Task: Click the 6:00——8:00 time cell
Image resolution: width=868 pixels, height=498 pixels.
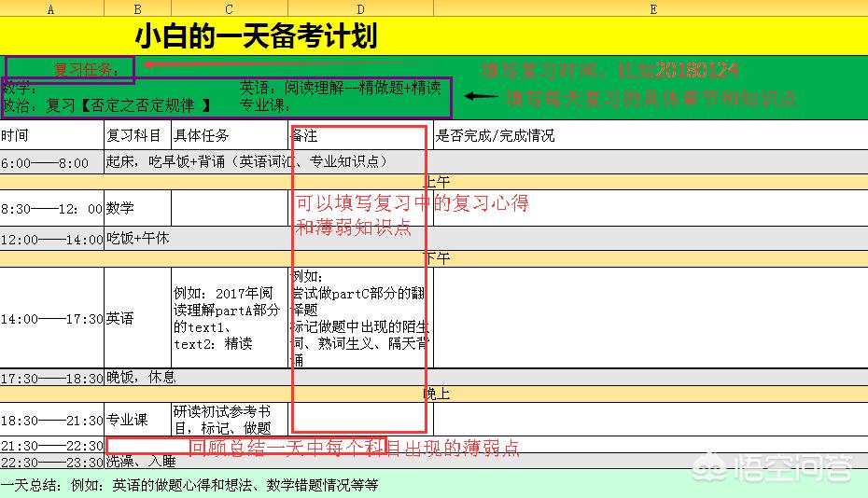Action: pos(52,162)
